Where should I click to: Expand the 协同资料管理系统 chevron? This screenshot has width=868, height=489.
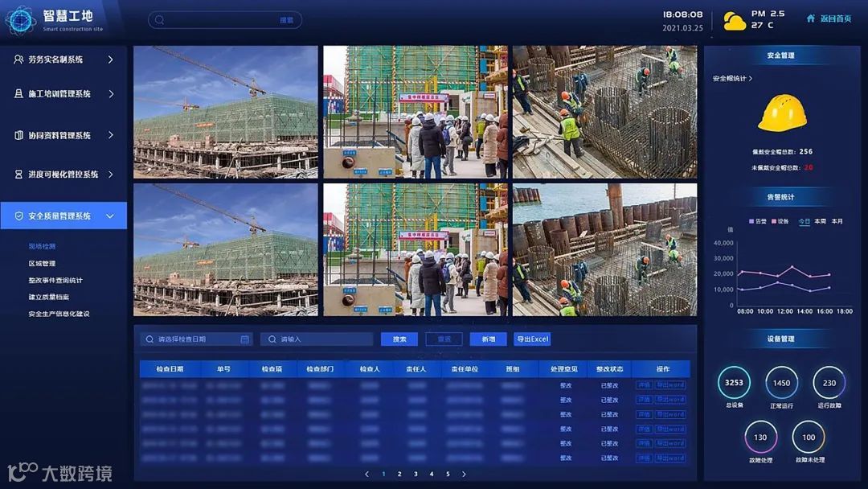111,135
